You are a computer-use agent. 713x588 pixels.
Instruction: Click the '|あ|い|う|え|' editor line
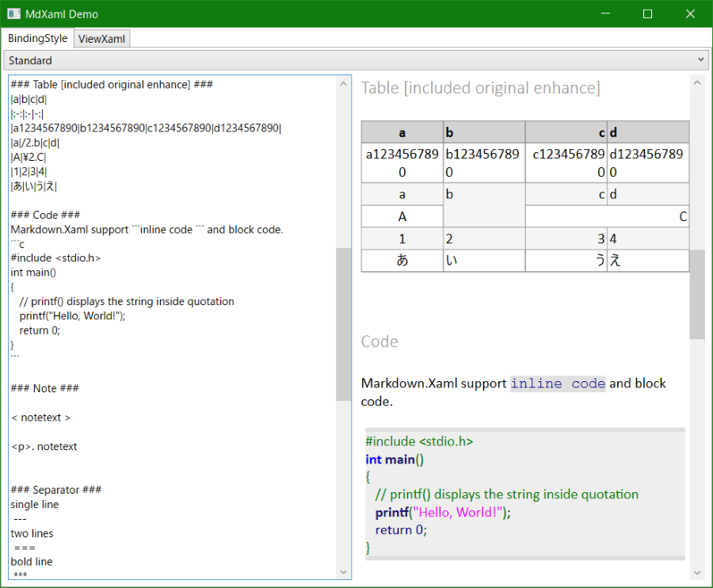(33, 186)
